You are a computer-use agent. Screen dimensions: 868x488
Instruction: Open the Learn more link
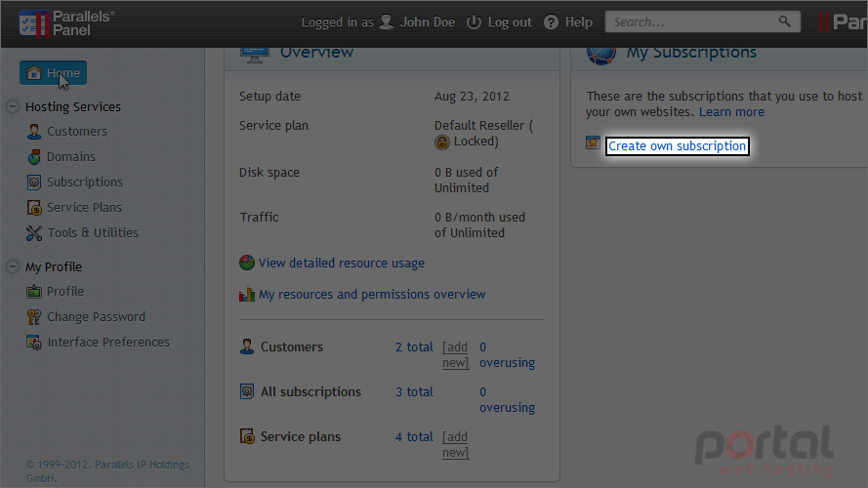coord(731,112)
